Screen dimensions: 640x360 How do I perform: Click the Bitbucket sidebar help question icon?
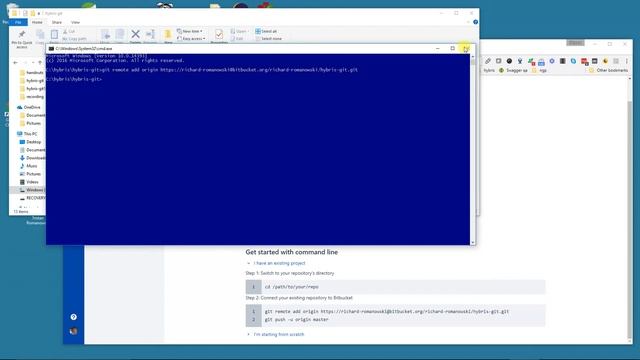73,317
